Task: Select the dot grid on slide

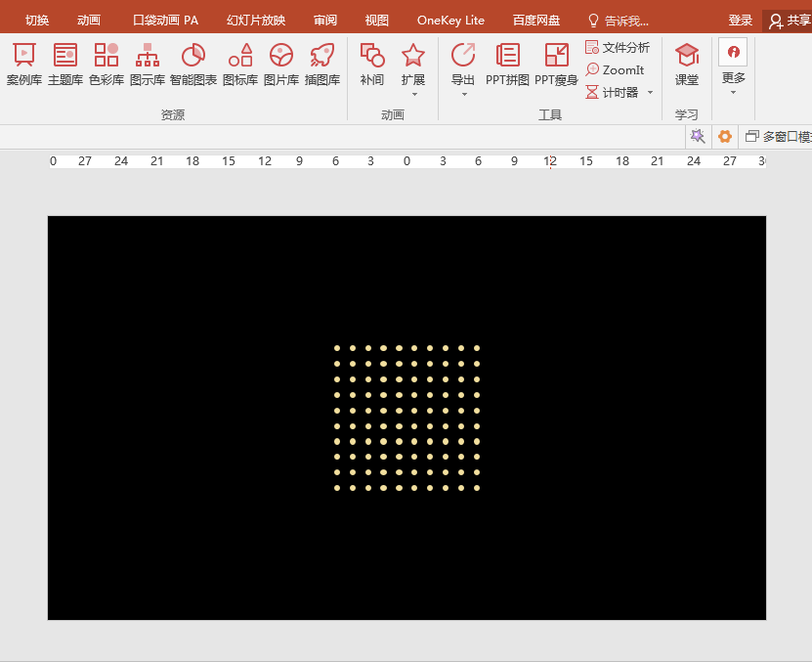Action: [x=406, y=418]
